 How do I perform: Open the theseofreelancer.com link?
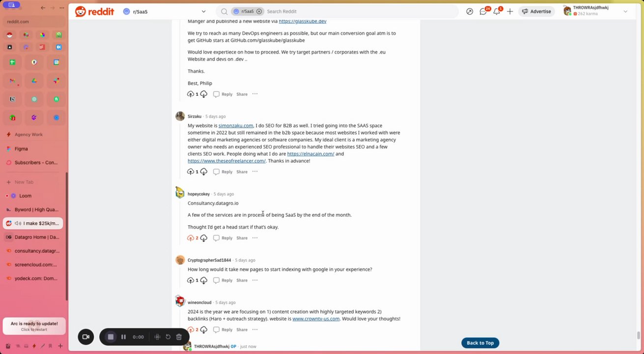point(226,161)
